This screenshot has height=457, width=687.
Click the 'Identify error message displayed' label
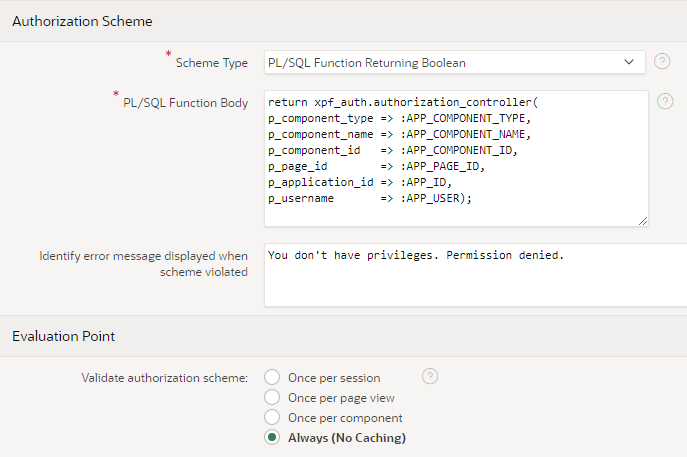point(143,264)
